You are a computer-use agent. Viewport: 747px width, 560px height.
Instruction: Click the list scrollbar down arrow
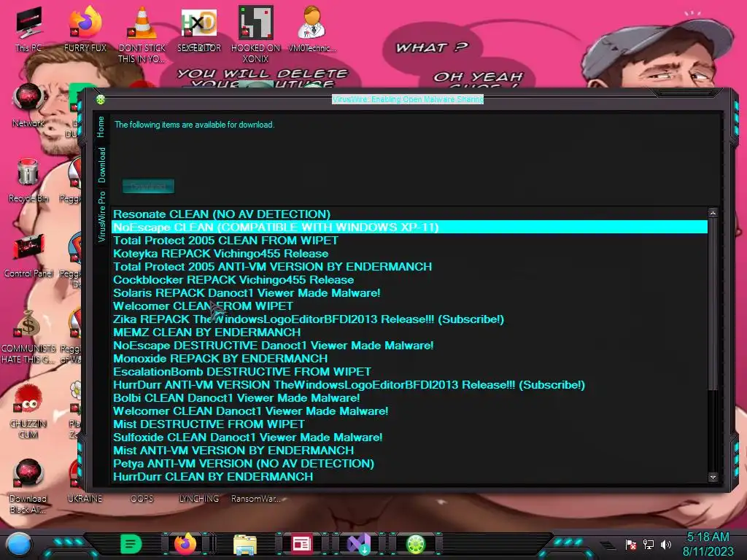pyautogui.click(x=713, y=477)
